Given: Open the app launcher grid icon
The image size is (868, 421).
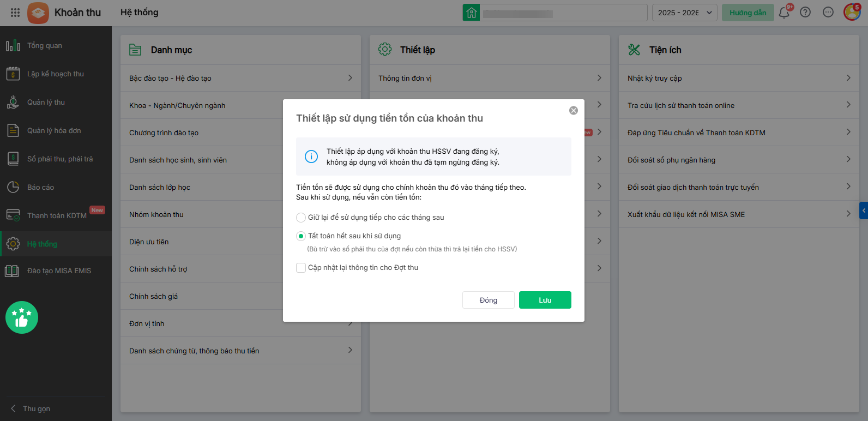Looking at the screenshot, I should click(15, 13).
